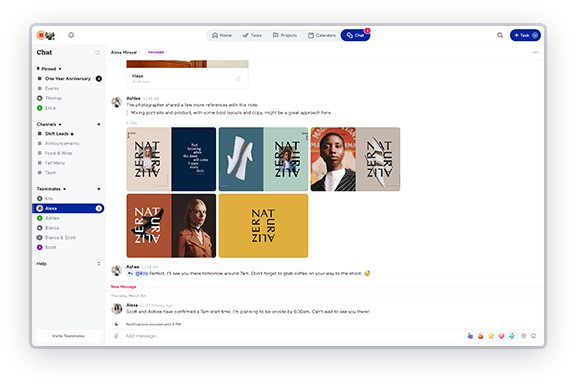Screen dimensions: 576x384
Task: Collapse the Teammates section
Action: 64,189
